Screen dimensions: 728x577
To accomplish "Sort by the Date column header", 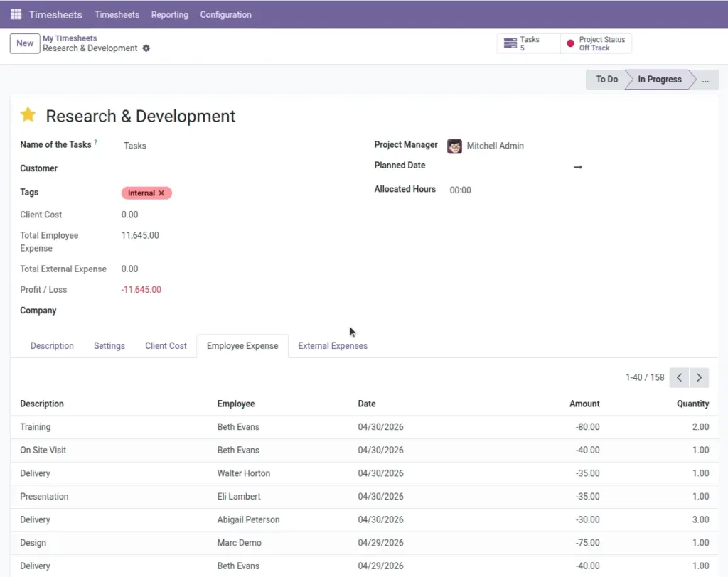I will (x=366, y=404).
